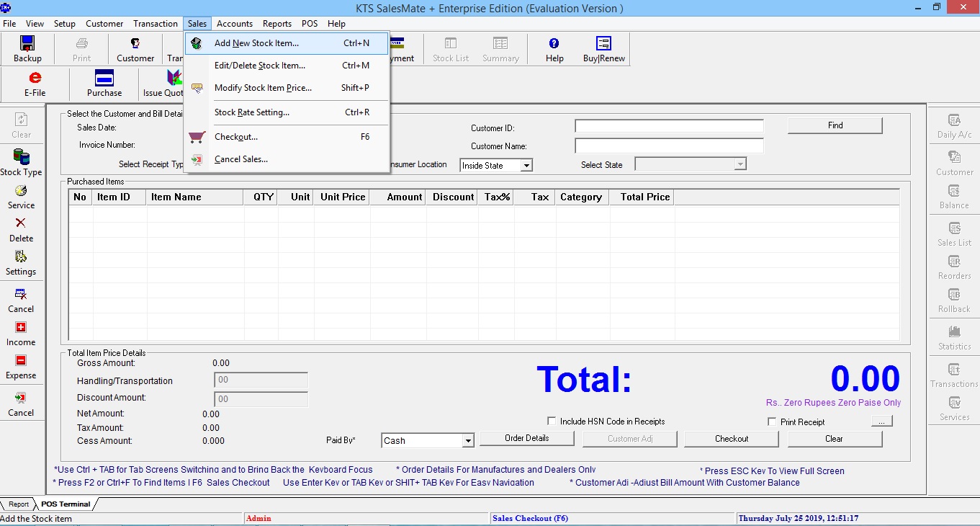Click the Clear button beside Checkout
This screenshot has width=980, height=526.
(835, 439)
